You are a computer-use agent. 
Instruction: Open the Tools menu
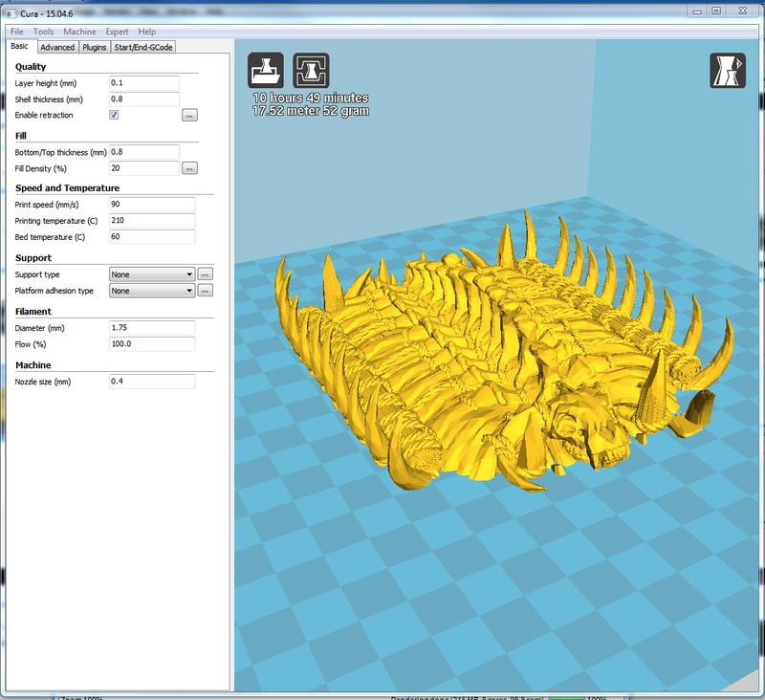point(43,32)
